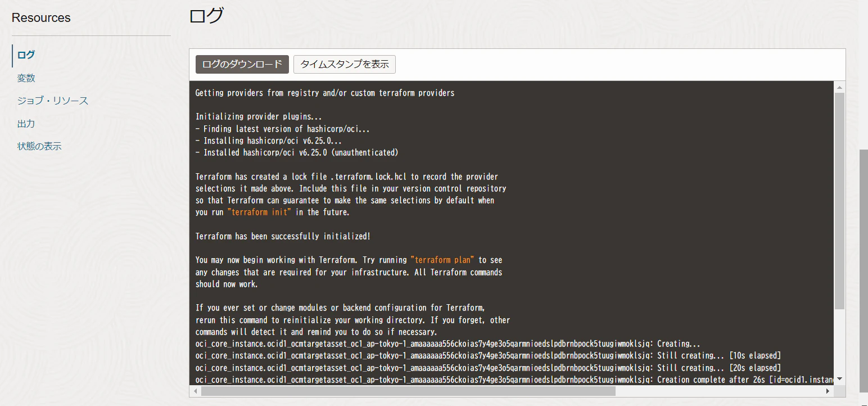
Task: Click the "Installed hashicorp/oci v6.25.0 (unauthenticated)" line
Action: [x=297, y=153]
